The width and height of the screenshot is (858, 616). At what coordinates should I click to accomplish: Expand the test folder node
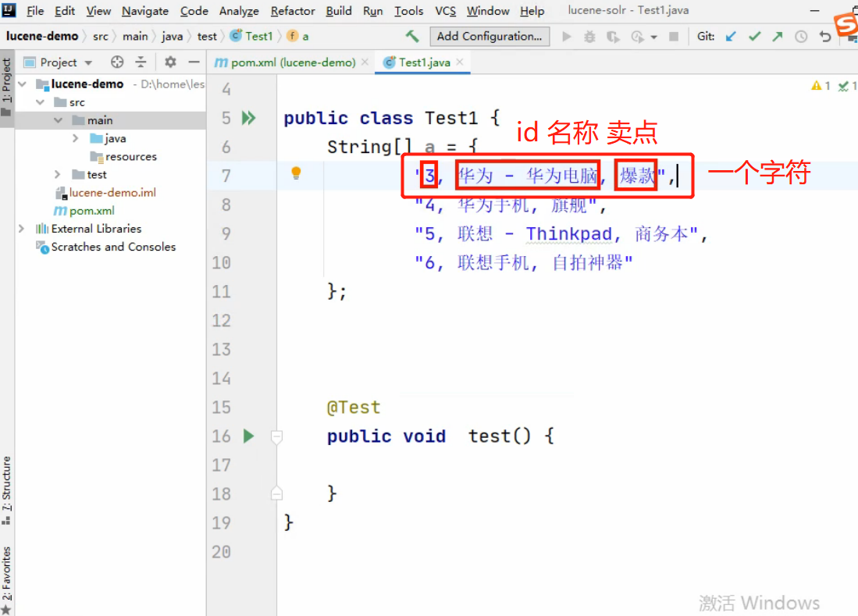(x=58, y=174)
